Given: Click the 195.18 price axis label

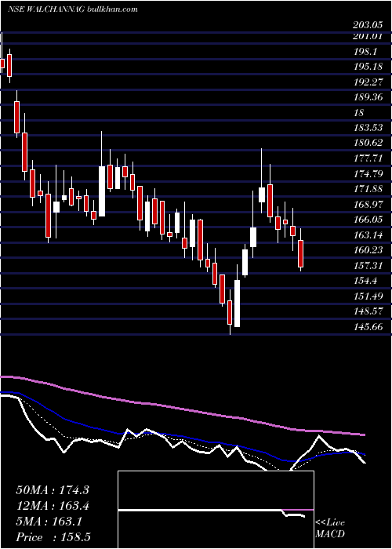Looking at the screenshot, I should tap(368, 67).
